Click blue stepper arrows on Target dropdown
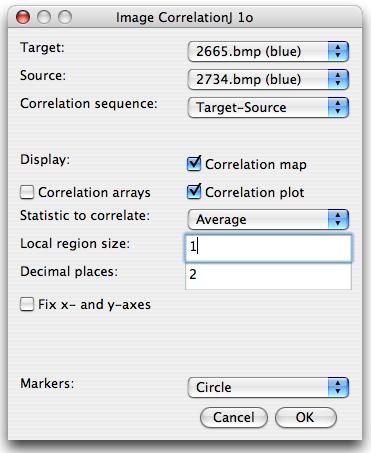 point(338,51)
